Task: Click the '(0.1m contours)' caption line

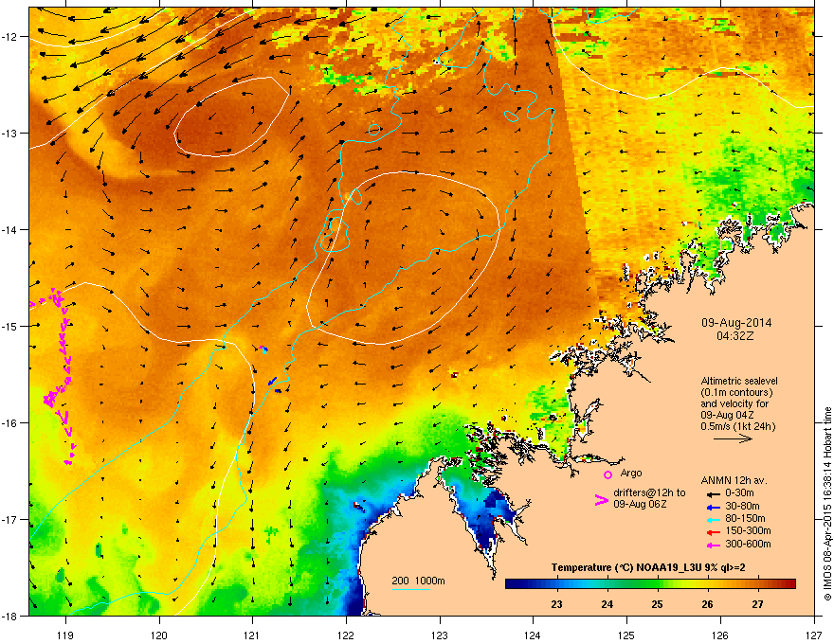Action: (x=736, y=392)
